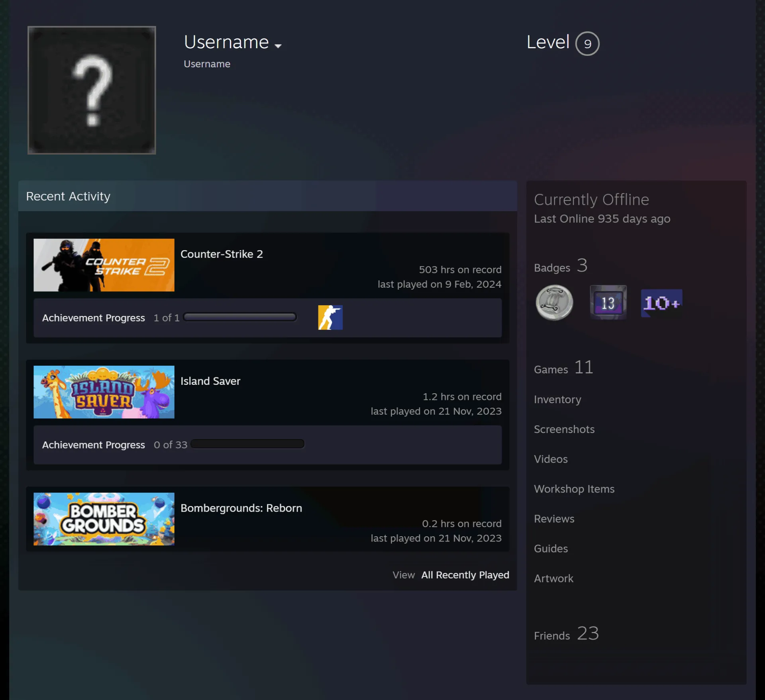This screenshot has height=700, width=765.
Task: Click Counter-Strike 2 achievement progress bar
Action: point(240,317)
